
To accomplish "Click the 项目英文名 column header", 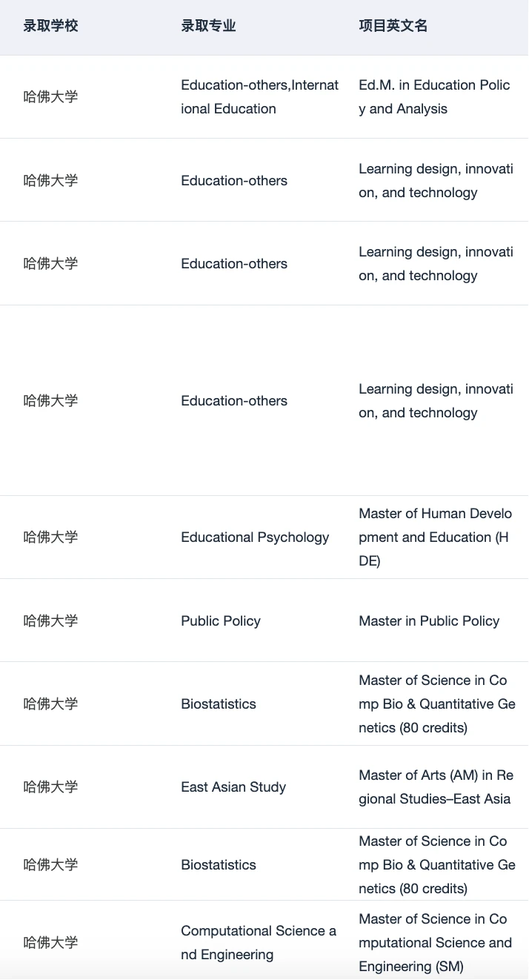I will click(x=393, y=26).
